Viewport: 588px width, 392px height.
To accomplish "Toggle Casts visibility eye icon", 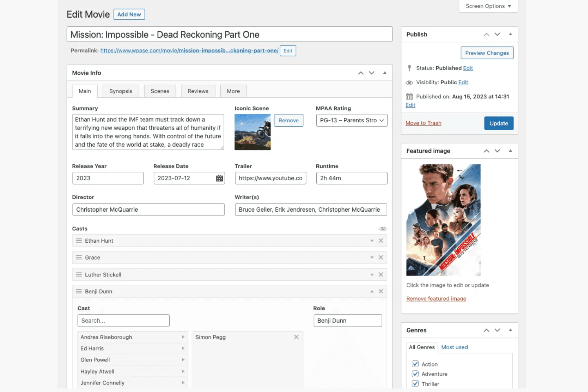I will point(383,229).
